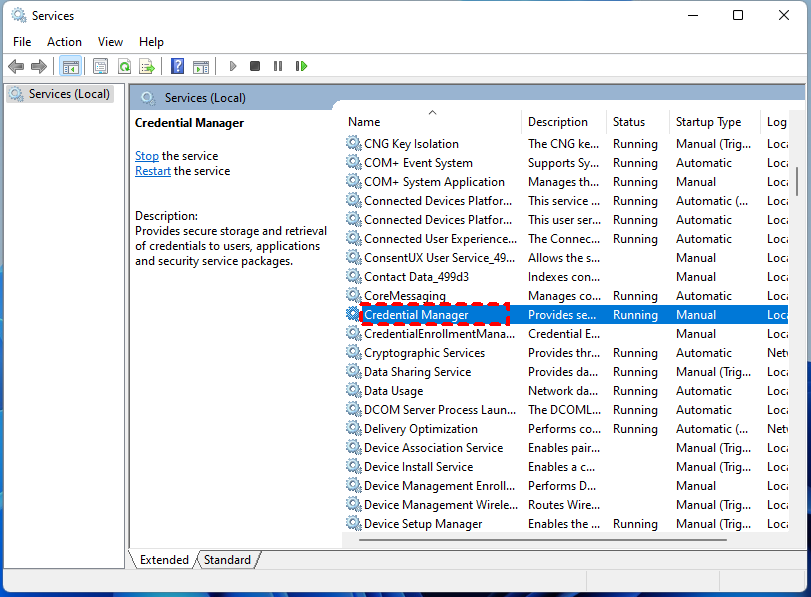This screenshot has width=811, height=597.
Task: Click the Stop Service square icon
Action: [x=255, y=66]
